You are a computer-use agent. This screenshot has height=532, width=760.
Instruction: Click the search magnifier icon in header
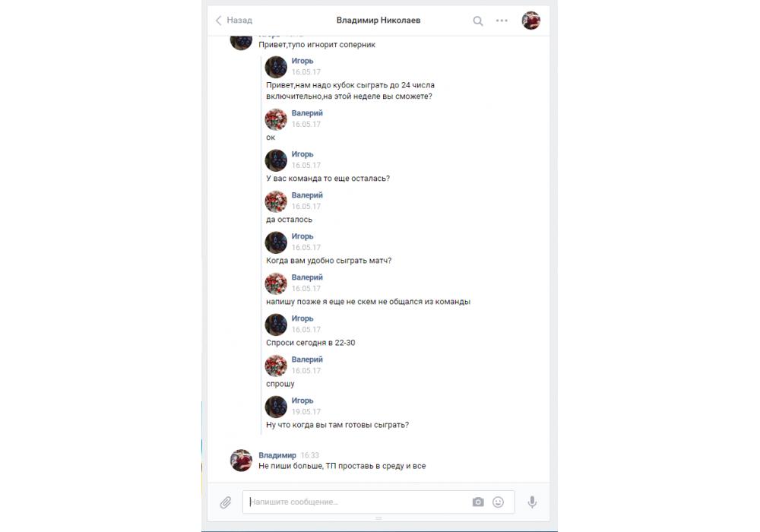tap(478, 21)
